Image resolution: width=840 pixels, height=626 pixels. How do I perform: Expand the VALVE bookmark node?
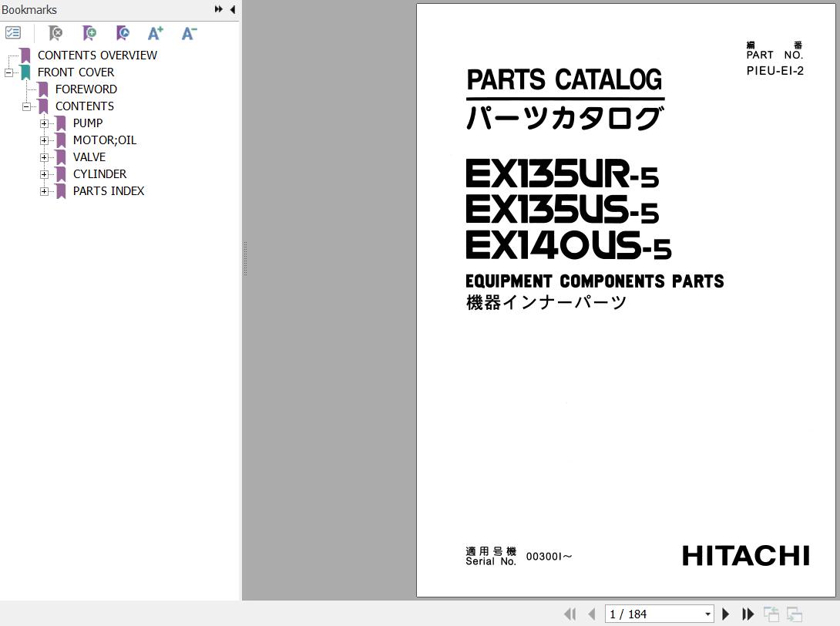click(44, 157)
